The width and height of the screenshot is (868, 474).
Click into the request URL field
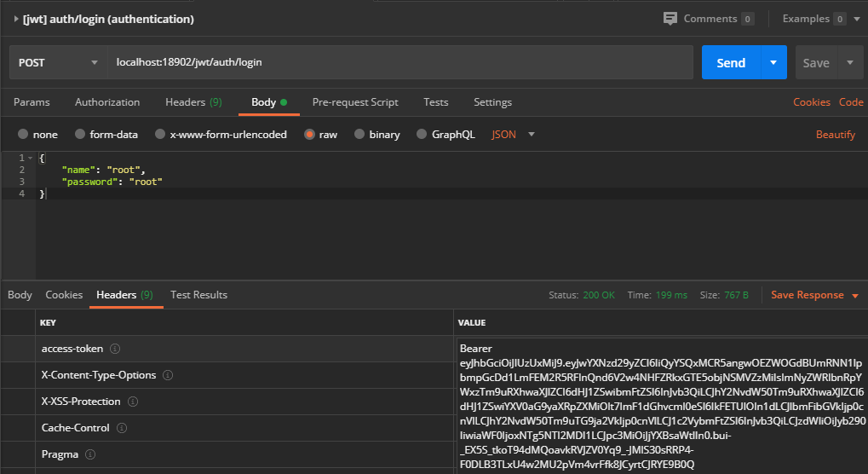tap(400, 62)
